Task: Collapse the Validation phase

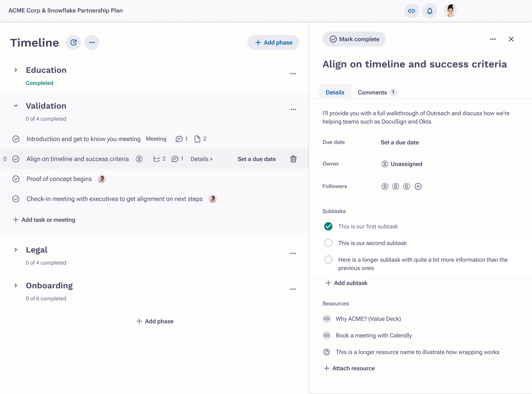Action: click(x=16, y=106)
